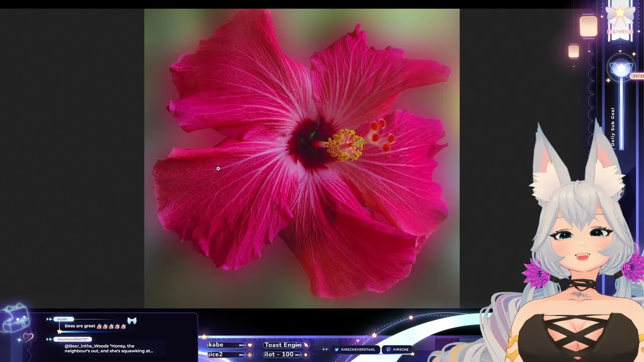Click the chat username bryair
This screenshot has height=362, width=644.
click(x=62, y=319)
